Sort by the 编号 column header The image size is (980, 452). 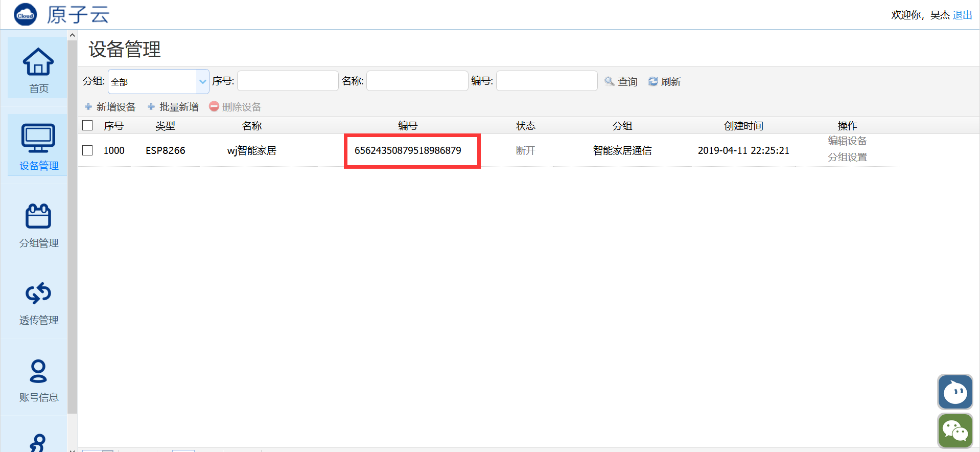408,126
